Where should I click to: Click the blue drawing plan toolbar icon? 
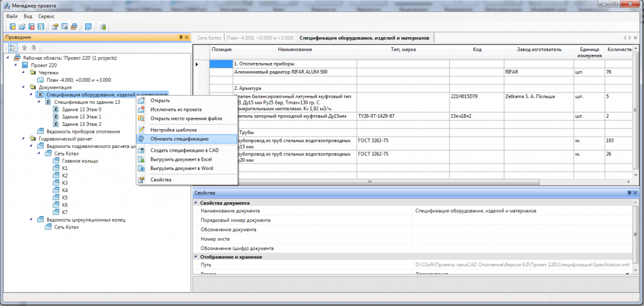(87, 26)
